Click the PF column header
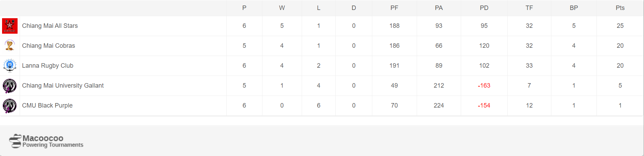The height and width of the screenshot is (156, 644). coord(394,8)
